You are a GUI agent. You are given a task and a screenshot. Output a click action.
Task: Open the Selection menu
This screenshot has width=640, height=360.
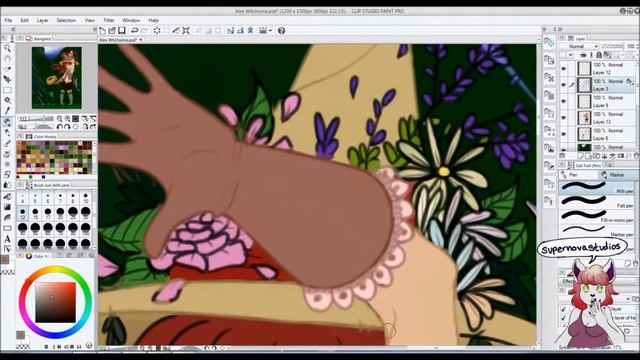66,20
